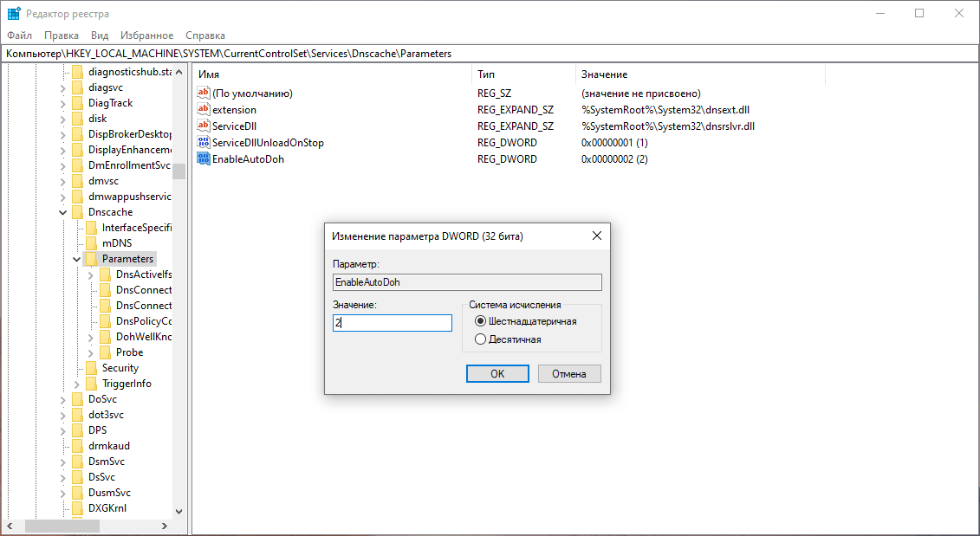Select the DnsPolicyConfig subkey label in the tree
This screenshot has width=980, height=536.
(x=144, y=321)
